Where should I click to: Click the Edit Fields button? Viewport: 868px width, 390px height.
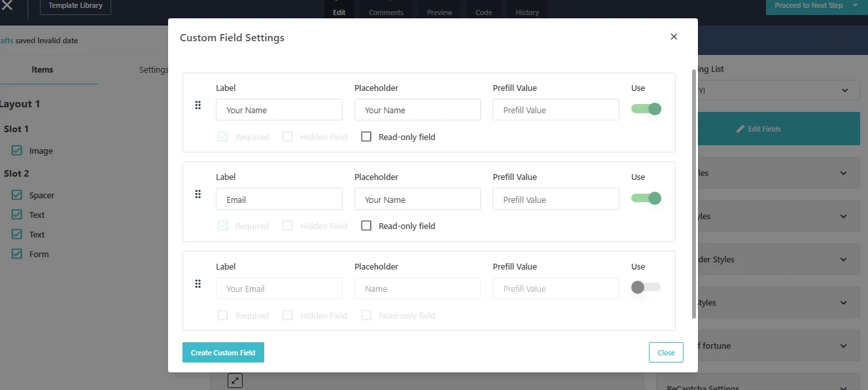tap(759, 129)
